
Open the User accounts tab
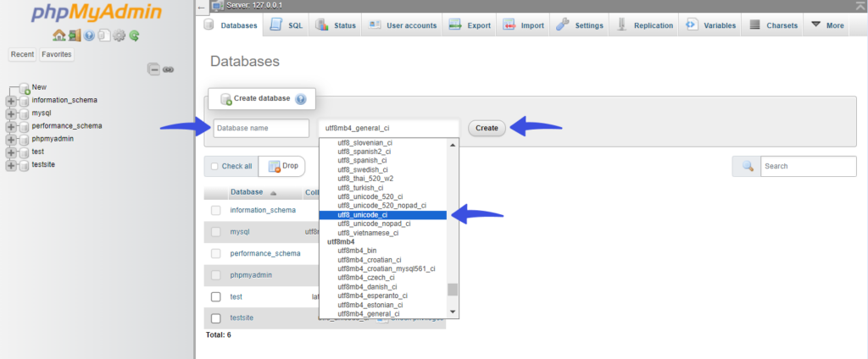pos(403,25)
